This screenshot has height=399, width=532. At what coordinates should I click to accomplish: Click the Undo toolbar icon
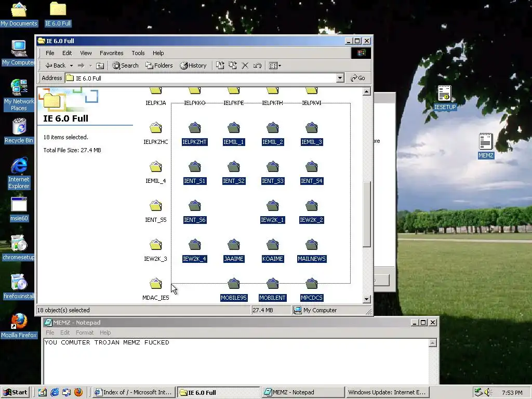(257, 65)
